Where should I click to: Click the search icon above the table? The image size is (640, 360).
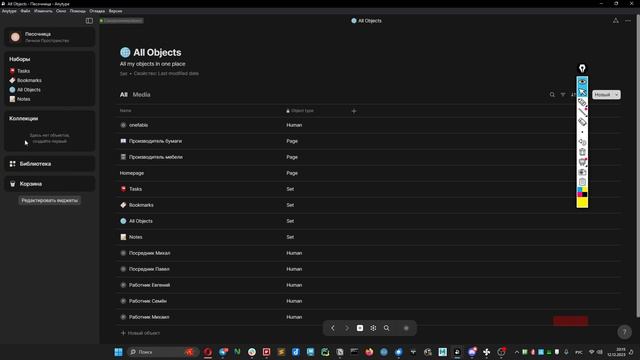point(552,95)
